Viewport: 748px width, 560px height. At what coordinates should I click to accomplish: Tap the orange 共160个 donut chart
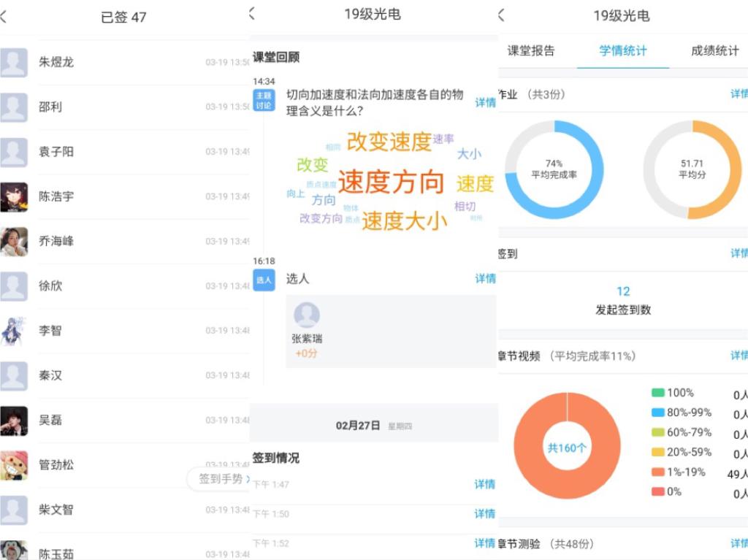tap(567, 446)
